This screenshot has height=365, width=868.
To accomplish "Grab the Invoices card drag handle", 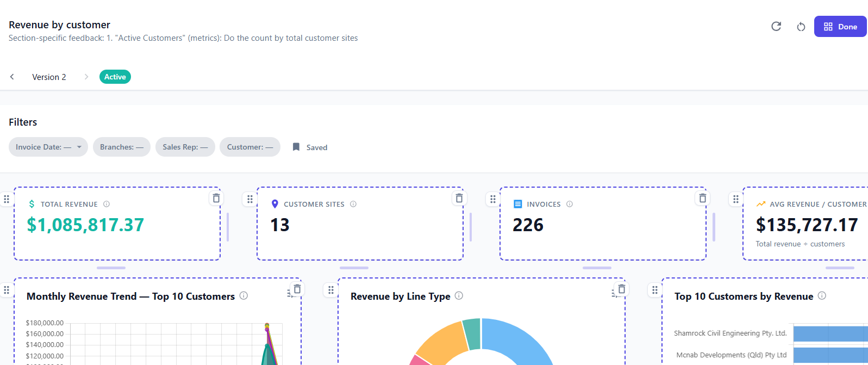I will pyautogui.click(x=493, y=199).
